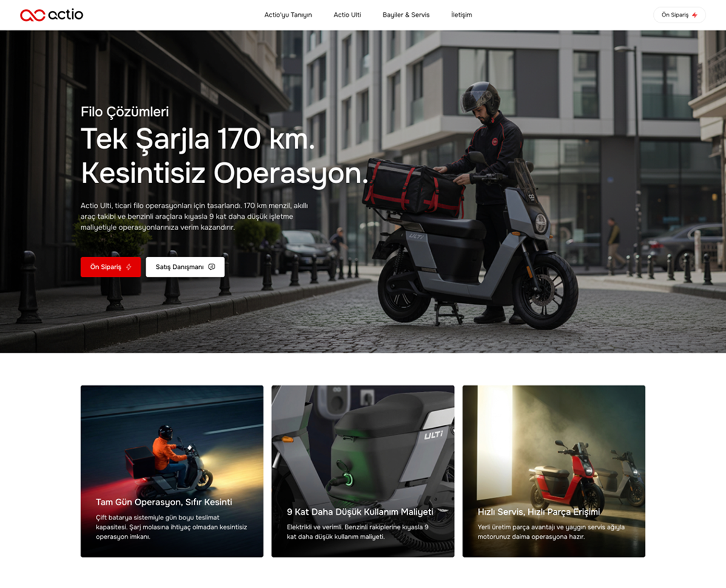The height and width of the screenshot is (588, 726).
Task: Click lightning icon on red Ön Sipariş button
Action: coord(129,267)
